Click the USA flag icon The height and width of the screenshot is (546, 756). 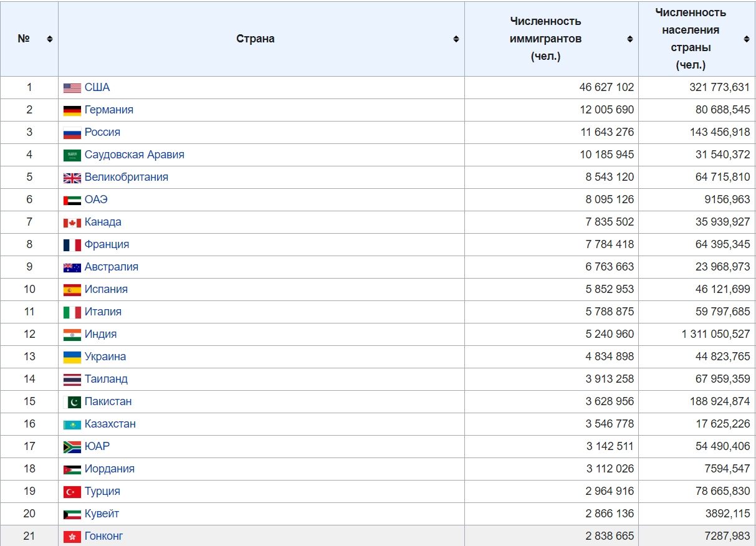(72, 88)
